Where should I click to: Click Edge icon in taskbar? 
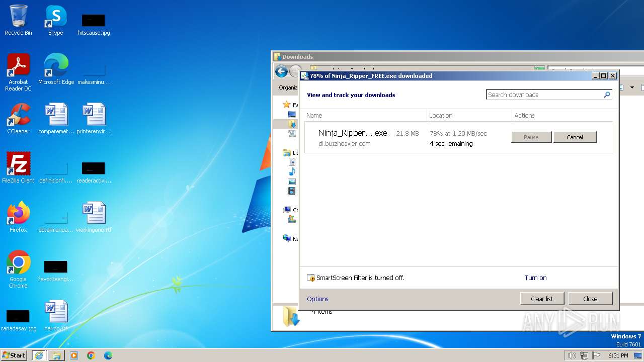[x=108, y=355]
